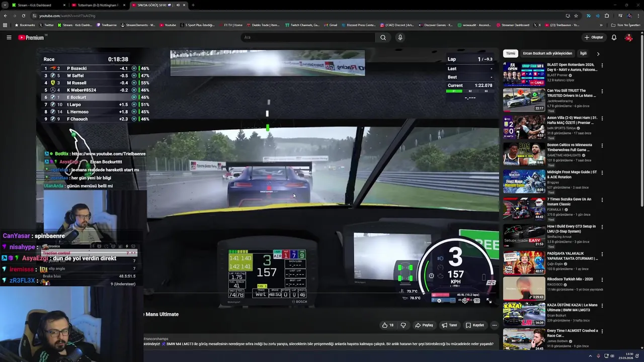
Task: Open the Tüm Yer İşaretleri bookmarks folder
Action: [x=626, y=25]
